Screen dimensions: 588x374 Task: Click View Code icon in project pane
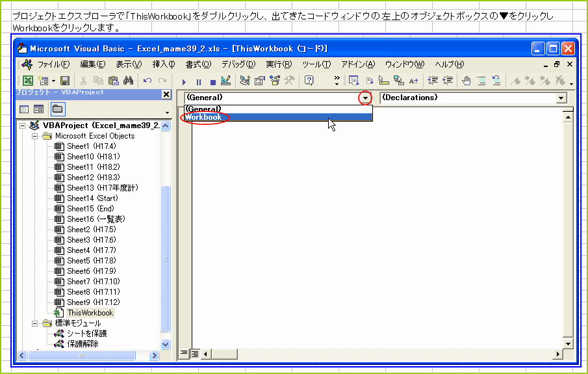click(x=24, y=109)
